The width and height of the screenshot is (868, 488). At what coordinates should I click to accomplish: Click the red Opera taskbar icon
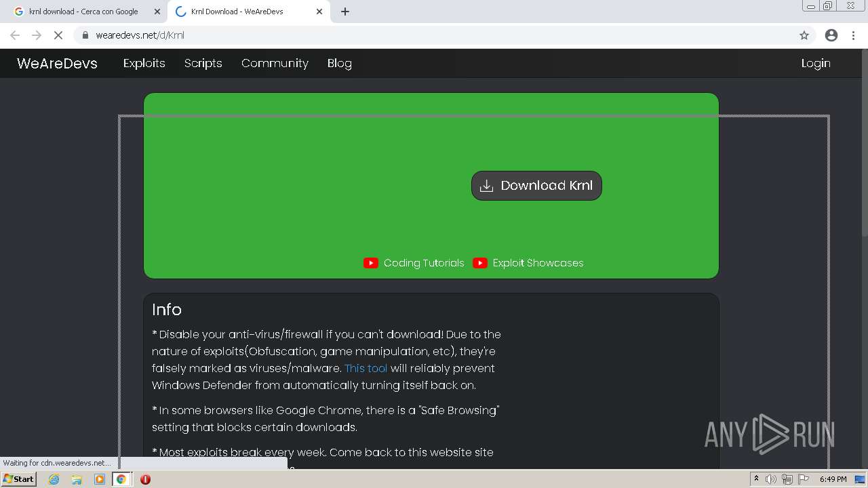(145, 479)
